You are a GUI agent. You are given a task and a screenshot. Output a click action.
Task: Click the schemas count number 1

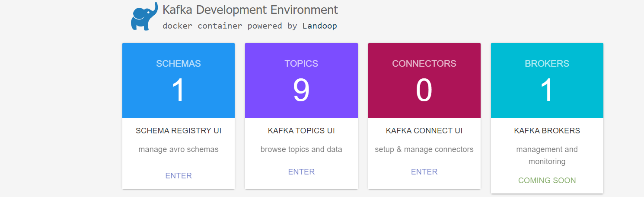pyautogui.click(x=179, y=90)
